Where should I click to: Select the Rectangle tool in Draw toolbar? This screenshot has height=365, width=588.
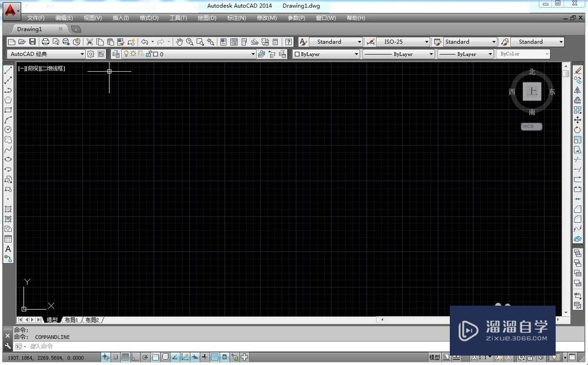pyautogui.click(x=8, y=110)
